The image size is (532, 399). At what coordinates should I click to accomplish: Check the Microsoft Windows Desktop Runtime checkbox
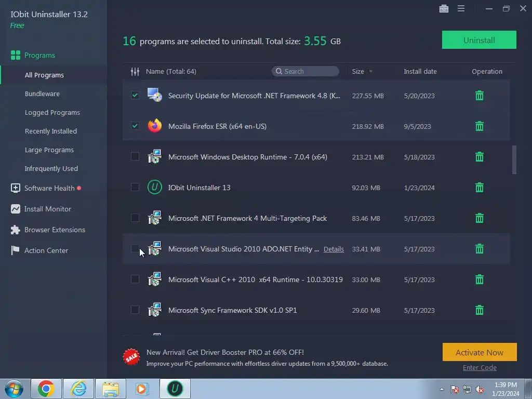(135, 156)
